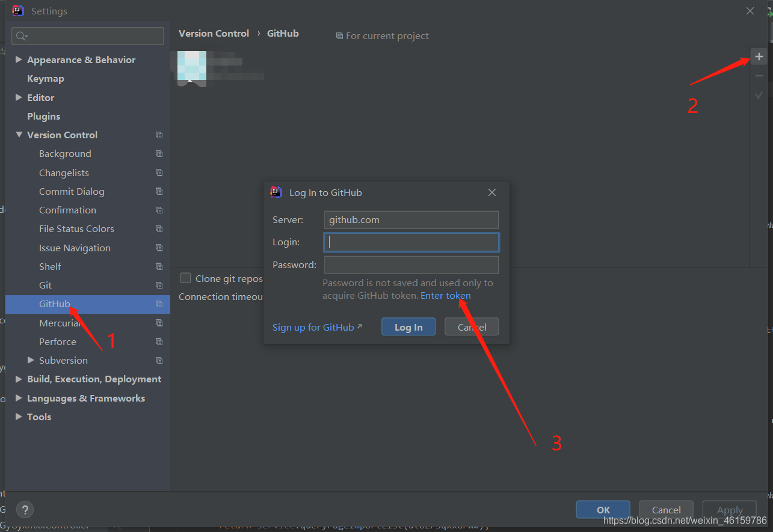Click the Sign up for GitHub link
This screenshot has width=773, height=532.
[313, 327]
